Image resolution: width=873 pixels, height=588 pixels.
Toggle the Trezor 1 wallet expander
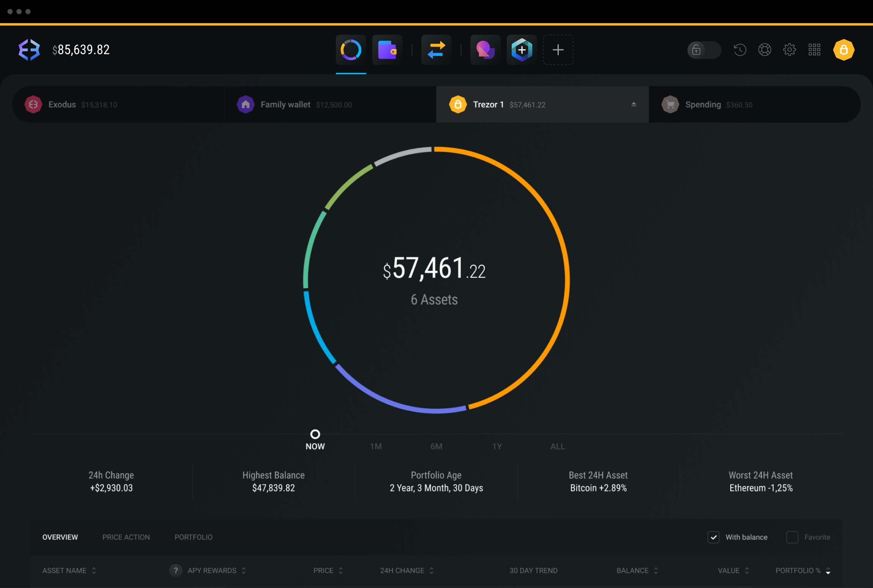tap(633, 104)
